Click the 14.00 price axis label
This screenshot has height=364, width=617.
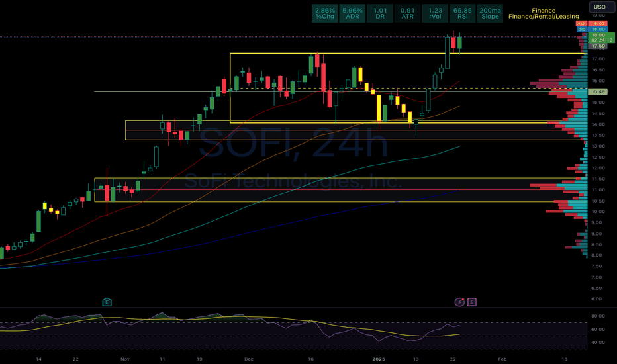click(x=598, y=124)
